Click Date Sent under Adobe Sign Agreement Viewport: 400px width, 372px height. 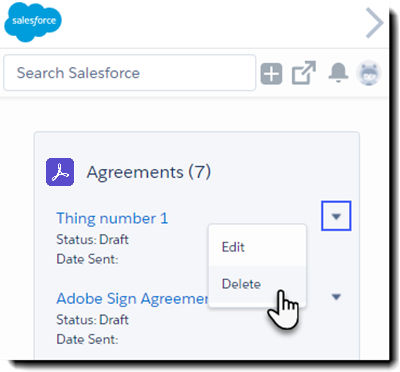87,339
